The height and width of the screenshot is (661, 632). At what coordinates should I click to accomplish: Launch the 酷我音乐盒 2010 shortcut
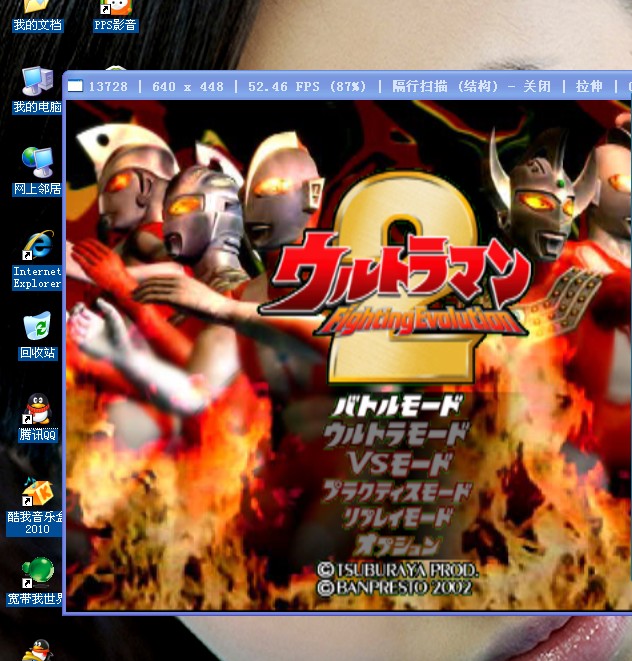point(35,507)
